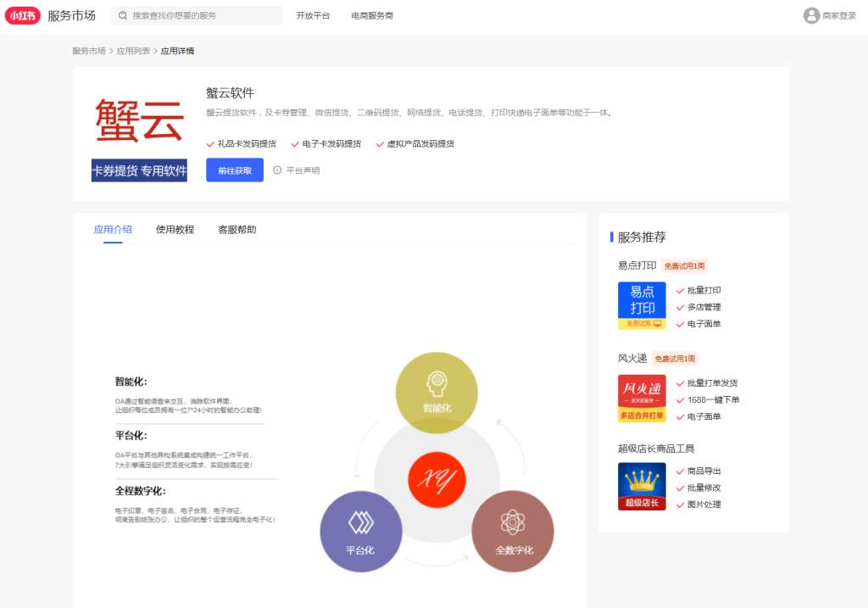Open the 超级店长商品工具 service title
This screenshot has height=608, width=868.
point(656,449)
